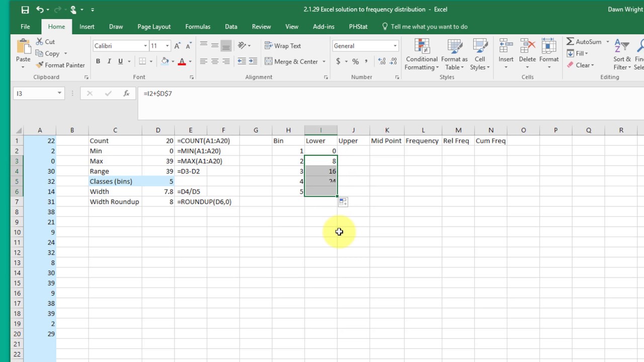Expand the Conditional Formatting menu
Image resolution: width=644 pixels, height=362 pixels.
422,54
